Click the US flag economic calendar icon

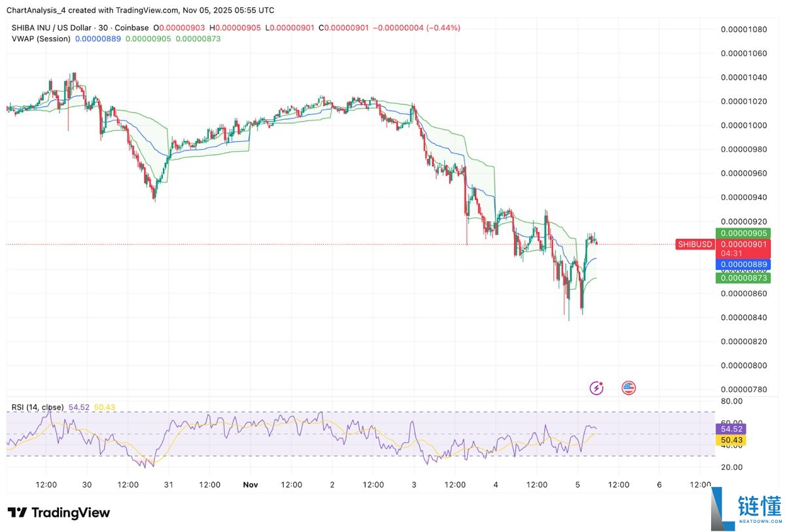point(628,387)
